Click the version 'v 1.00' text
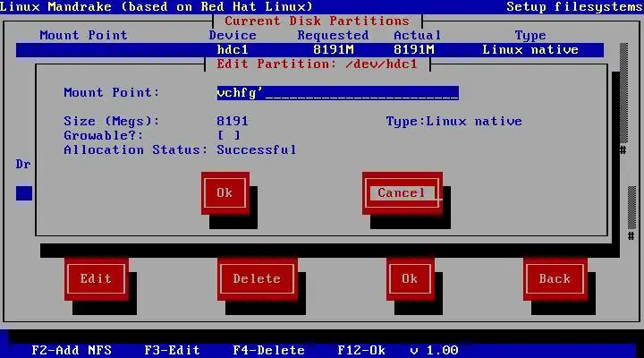Image resolution: width=644 pixels, height=358 pixels. coord(434,350)
